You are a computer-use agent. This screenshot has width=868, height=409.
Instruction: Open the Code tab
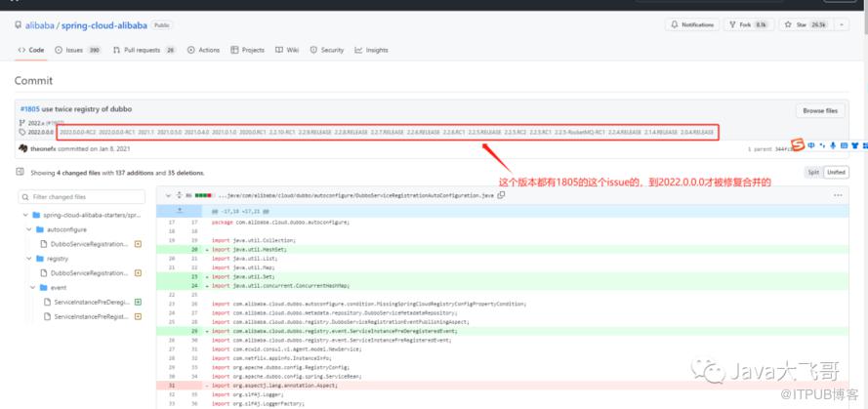pyautogui.click(x=31, y=50)
